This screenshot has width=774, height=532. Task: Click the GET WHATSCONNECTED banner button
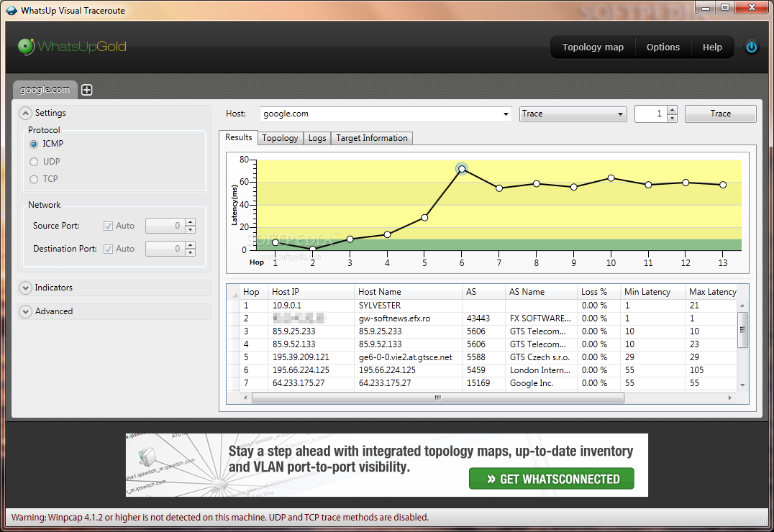coord(552,479)
